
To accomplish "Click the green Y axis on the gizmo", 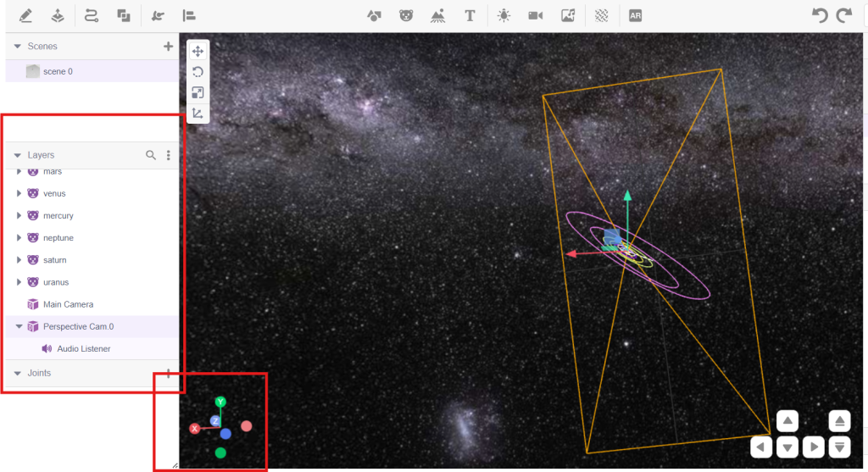I will (220, 402).
